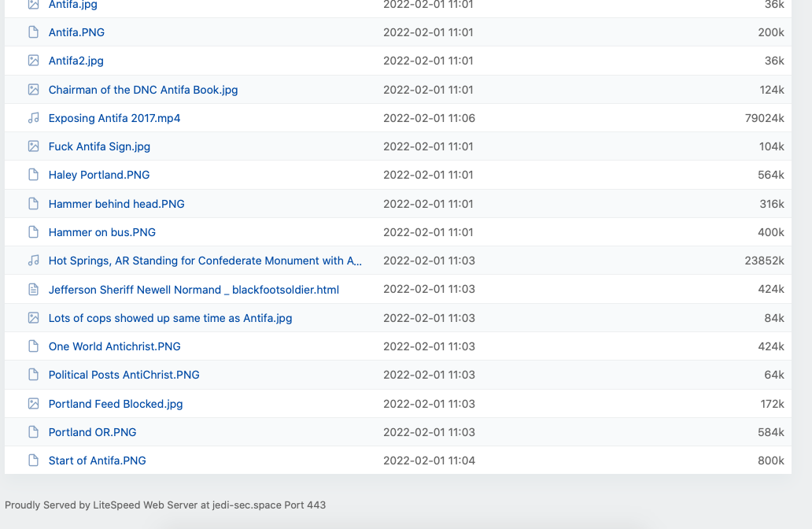Viewport: 812px width, 529px height.
Task: Open the Hot Springs, AR Standing for Confederate Monument link
Action: [205, 261]
